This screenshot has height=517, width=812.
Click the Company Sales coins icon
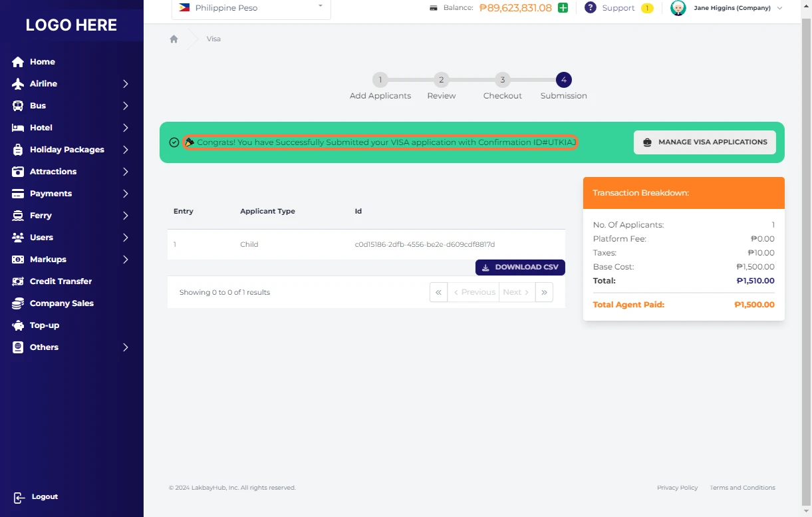tap(18, 303)
